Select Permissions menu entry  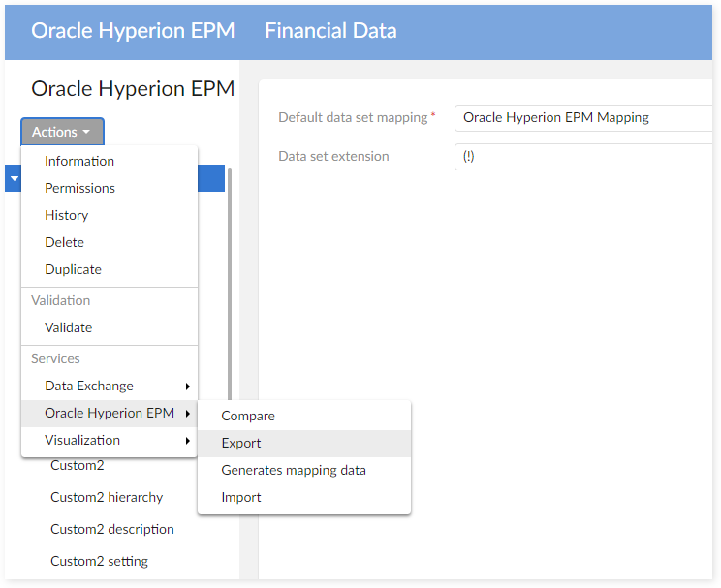click(79, 188)
